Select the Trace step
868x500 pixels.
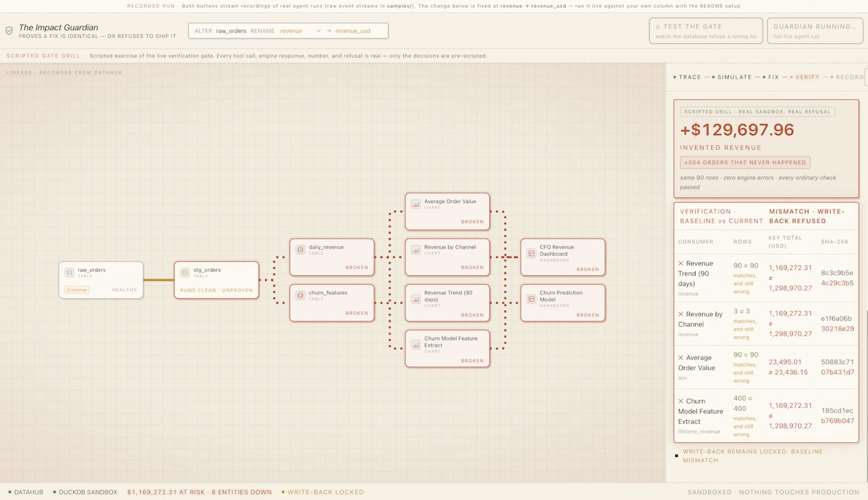coord(687,77)
